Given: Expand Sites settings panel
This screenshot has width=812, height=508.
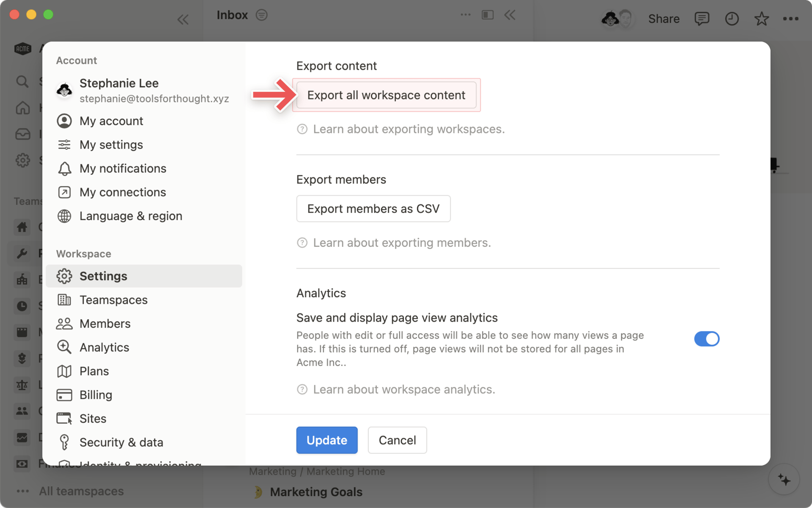Looking at the screenshot, I should tap(93, 418).
